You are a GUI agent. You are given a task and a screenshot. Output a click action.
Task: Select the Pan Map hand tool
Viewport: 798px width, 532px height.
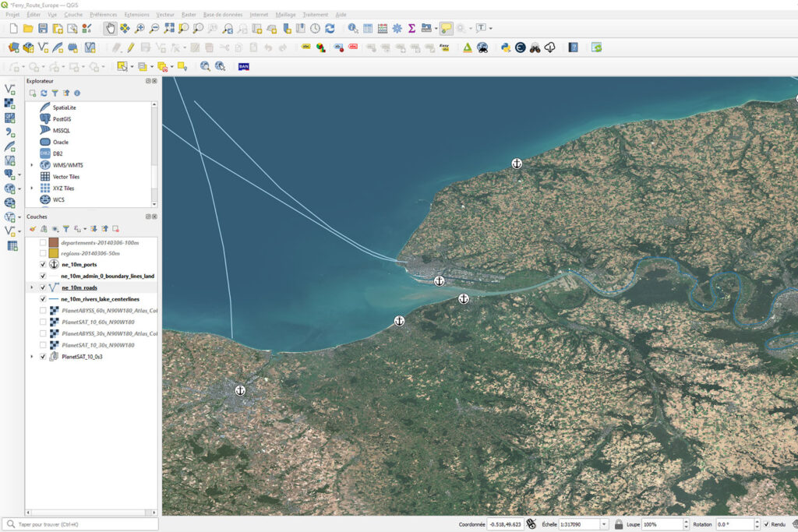[x=111, y=29]
